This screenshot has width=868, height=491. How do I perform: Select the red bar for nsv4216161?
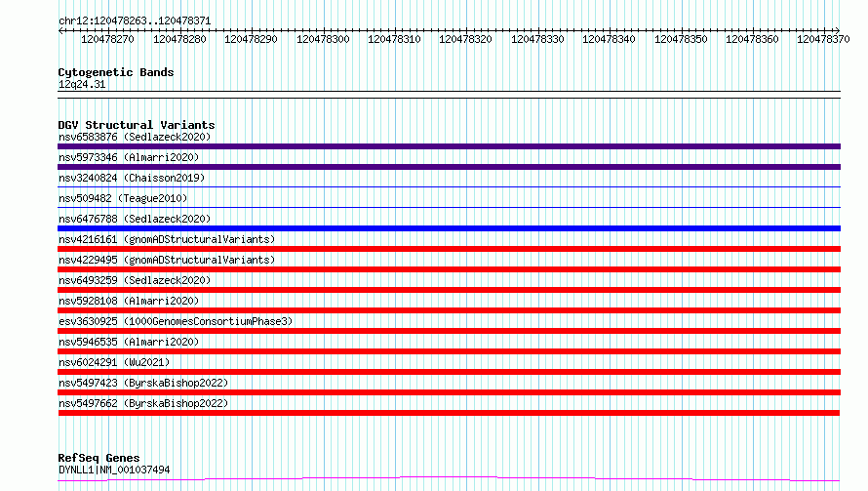tap(449, 249)
